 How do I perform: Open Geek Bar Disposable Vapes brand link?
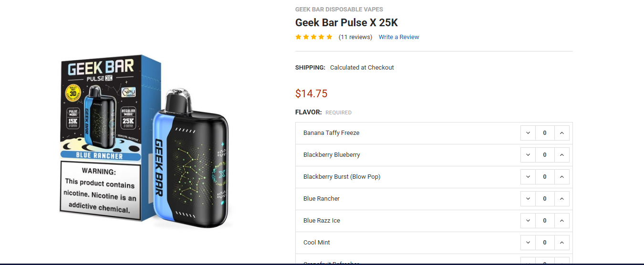[339, 10]
